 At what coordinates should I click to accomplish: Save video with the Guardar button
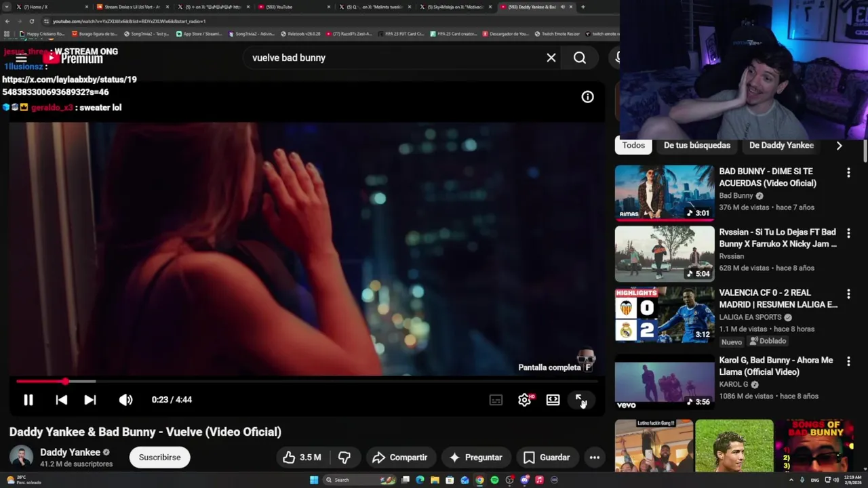tap(547, 457)
